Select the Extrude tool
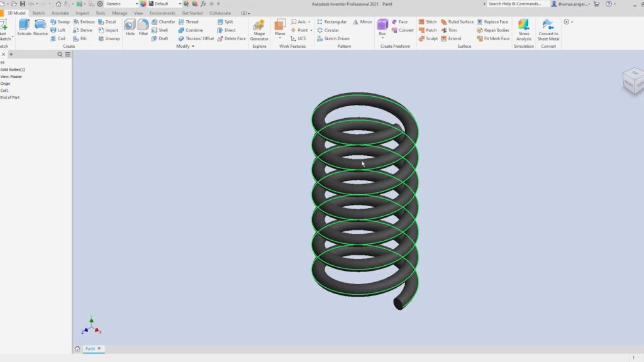This screenshot has height=362, width=644. coord(25,28)
